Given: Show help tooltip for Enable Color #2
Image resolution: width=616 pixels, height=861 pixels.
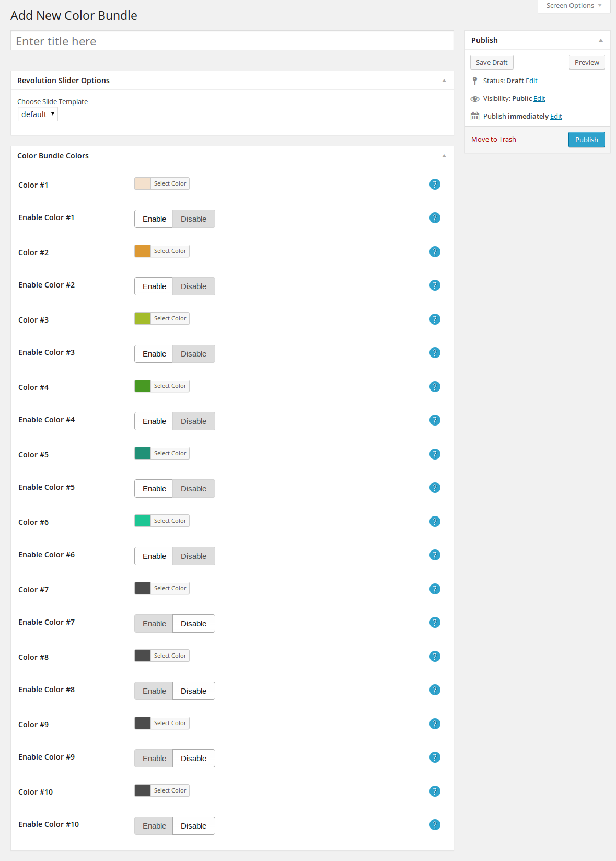Looking at the screenshot, I should click(x=435, y=285).
